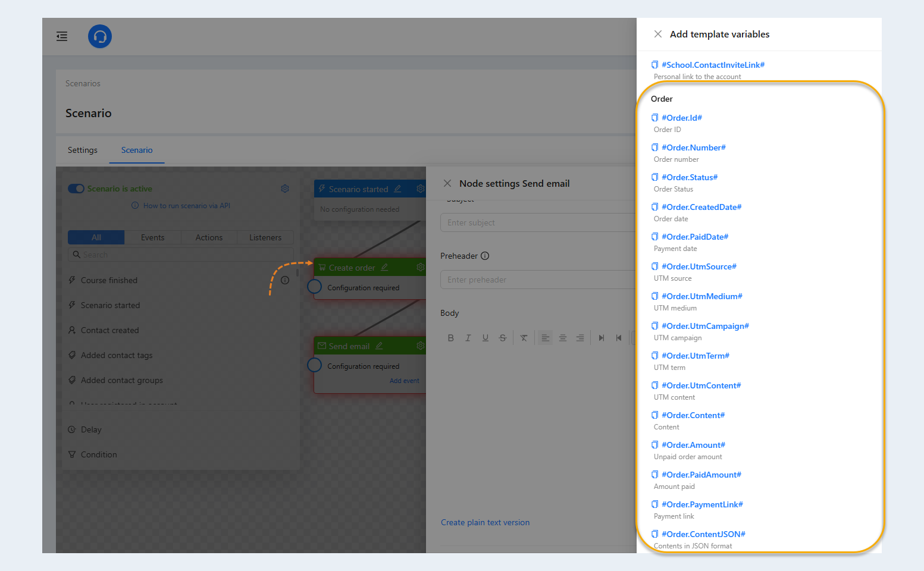
Task: Insert the #Order.Id# variable link
Action: [682, 118]
